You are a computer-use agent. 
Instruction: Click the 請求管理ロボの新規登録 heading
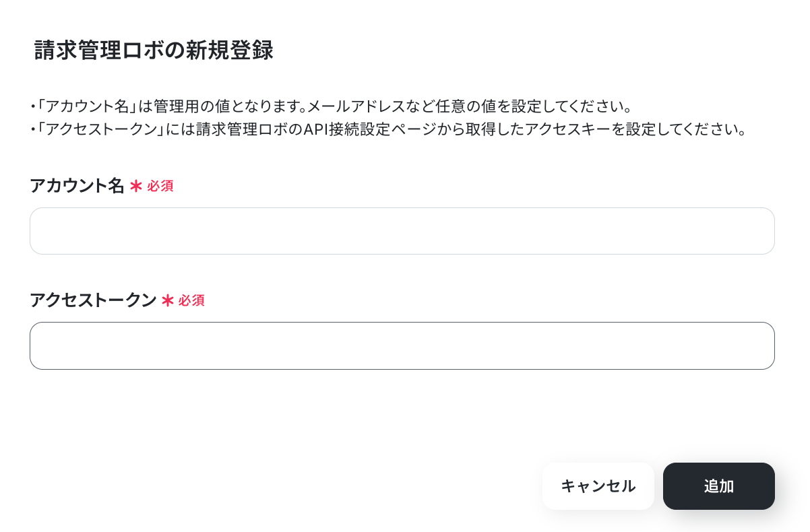point(154,51)
